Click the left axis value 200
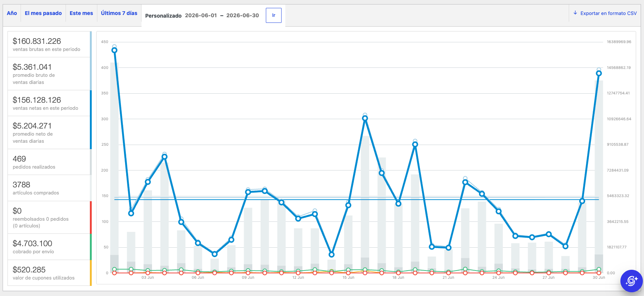This screenshot has height=296, width=644. point(104,170)
